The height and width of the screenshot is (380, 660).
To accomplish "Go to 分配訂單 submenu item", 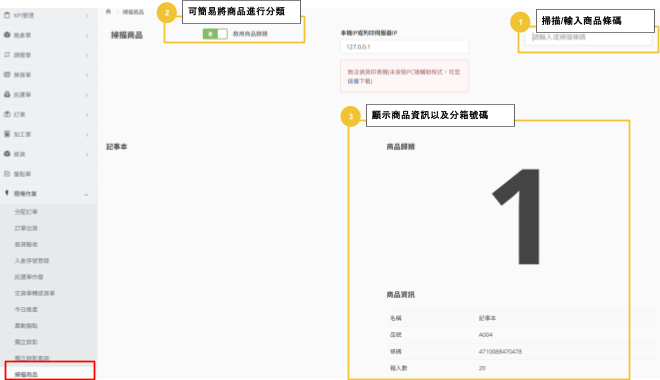I will [26, 212].
